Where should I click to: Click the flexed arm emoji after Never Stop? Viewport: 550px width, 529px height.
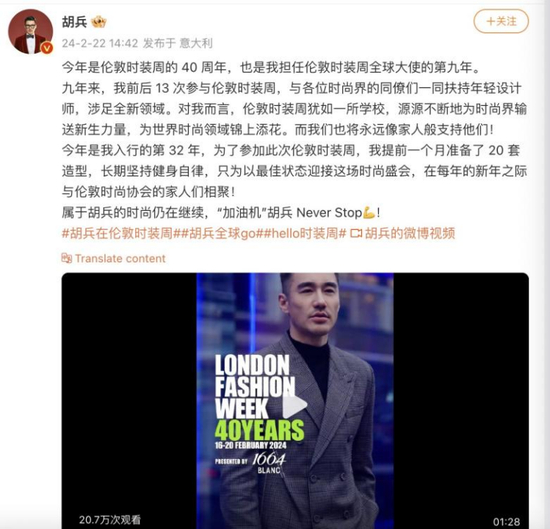click(x=369, y=213)
